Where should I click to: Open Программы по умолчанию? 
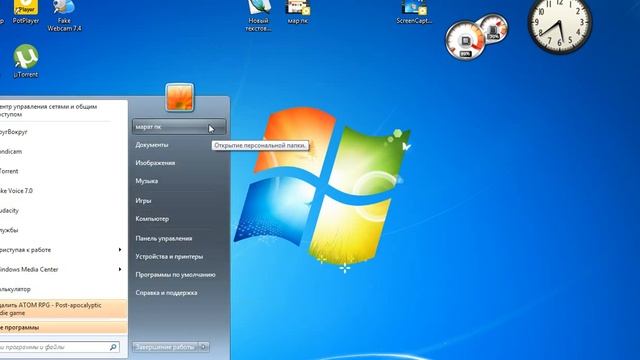179,275
